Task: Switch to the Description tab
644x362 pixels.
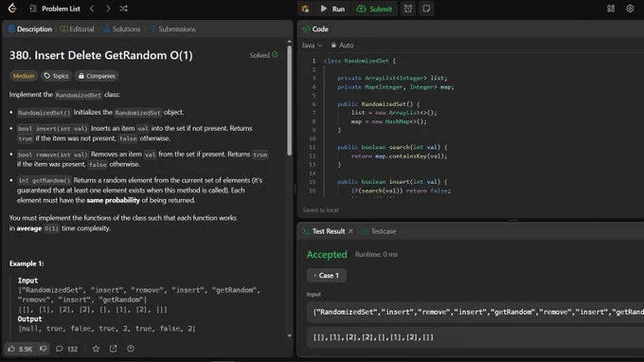Action: click(x=30, y=29)
